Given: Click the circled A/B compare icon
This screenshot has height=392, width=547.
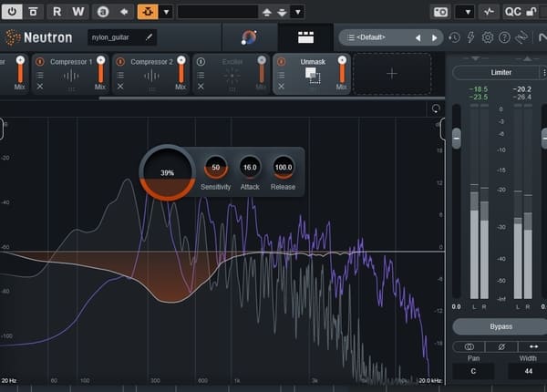Looking at the screenshot, I should pos(103,12).
